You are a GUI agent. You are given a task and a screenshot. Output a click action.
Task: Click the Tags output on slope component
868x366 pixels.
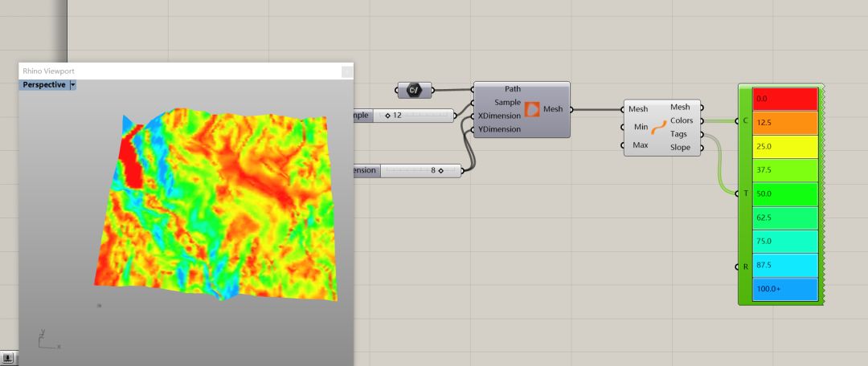click(x=680, y=134)
